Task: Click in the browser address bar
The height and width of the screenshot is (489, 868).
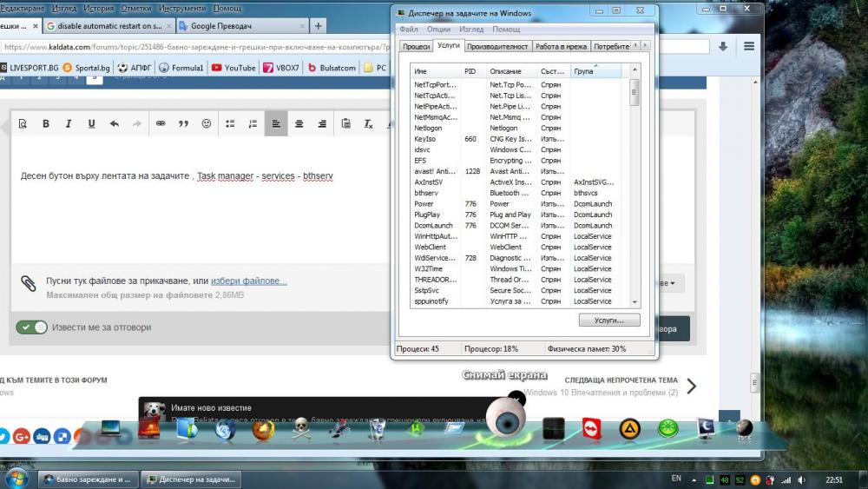Action: pyautogui.click(x=196, y=47)
